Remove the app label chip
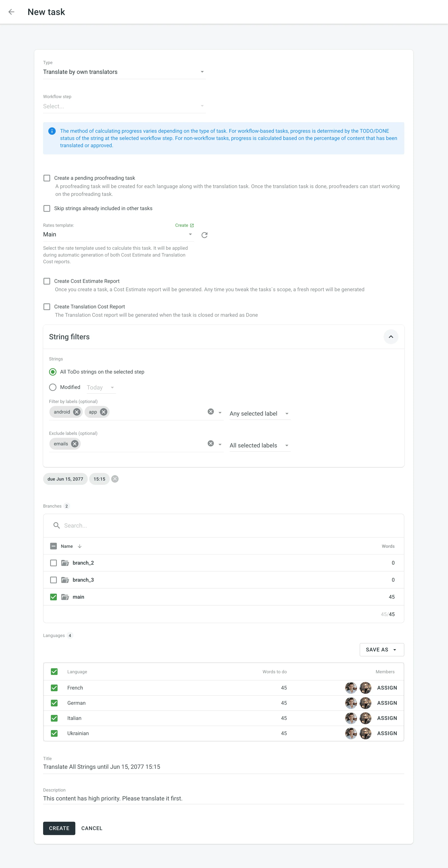 point(103,412)
